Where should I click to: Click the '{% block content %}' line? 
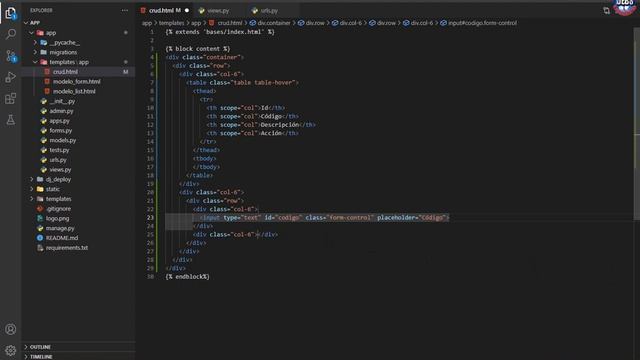point(198,49)
